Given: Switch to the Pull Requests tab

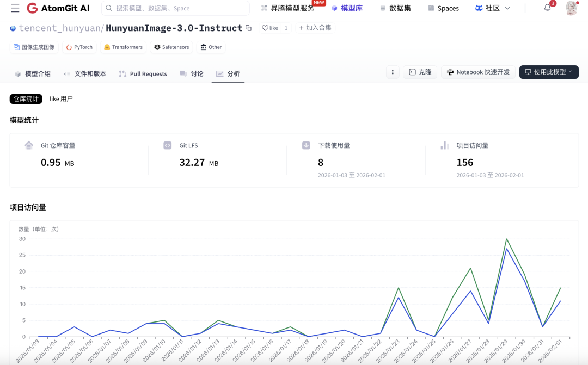Looking at the screenshot, I should pos(143,74).
